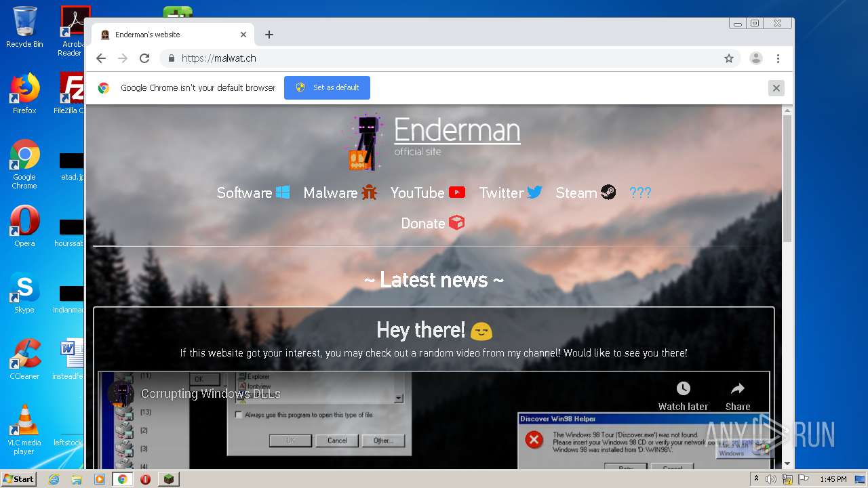The image size is (868, 488).
Task: Open the Twitter link
Action: (x=501, y=192)
